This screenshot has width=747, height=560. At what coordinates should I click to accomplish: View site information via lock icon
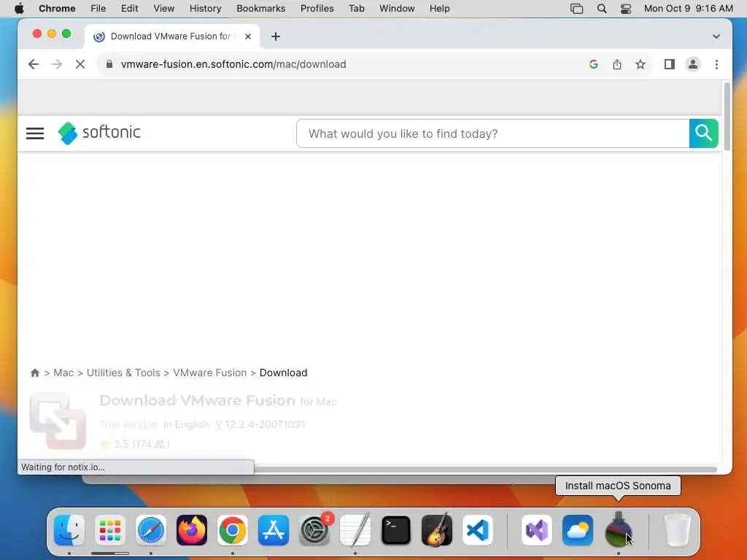pos(109,64)
